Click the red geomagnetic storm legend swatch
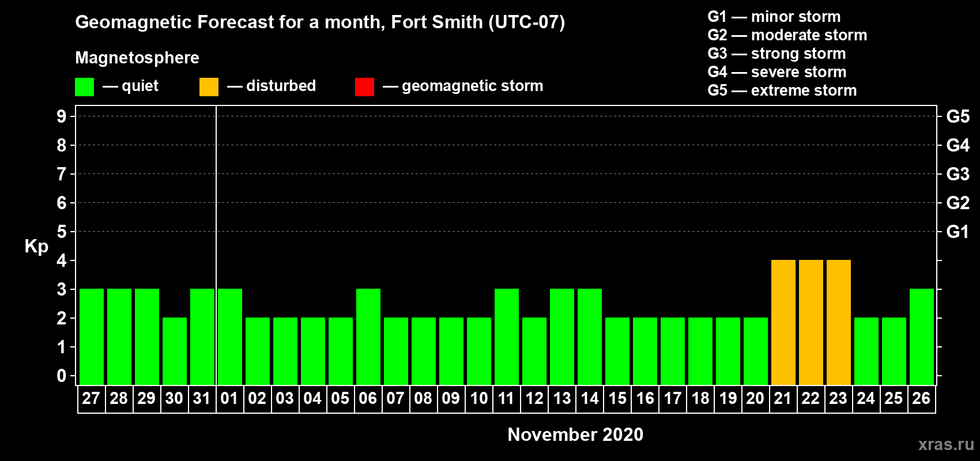980x461 pixels. 364,87
